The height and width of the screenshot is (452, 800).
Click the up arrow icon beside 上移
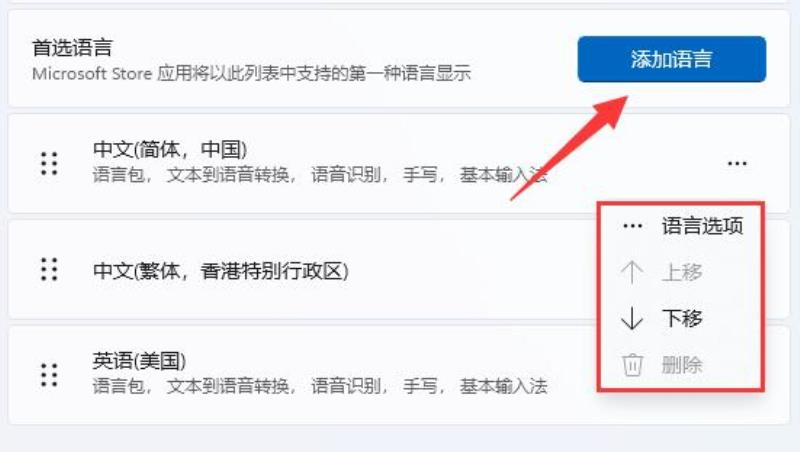pos(632,272)
